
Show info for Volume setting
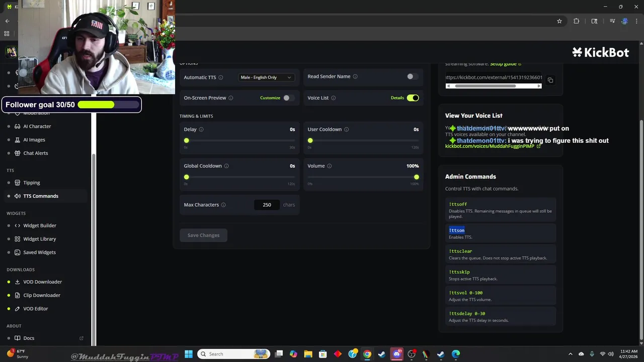tap(330, 166)
